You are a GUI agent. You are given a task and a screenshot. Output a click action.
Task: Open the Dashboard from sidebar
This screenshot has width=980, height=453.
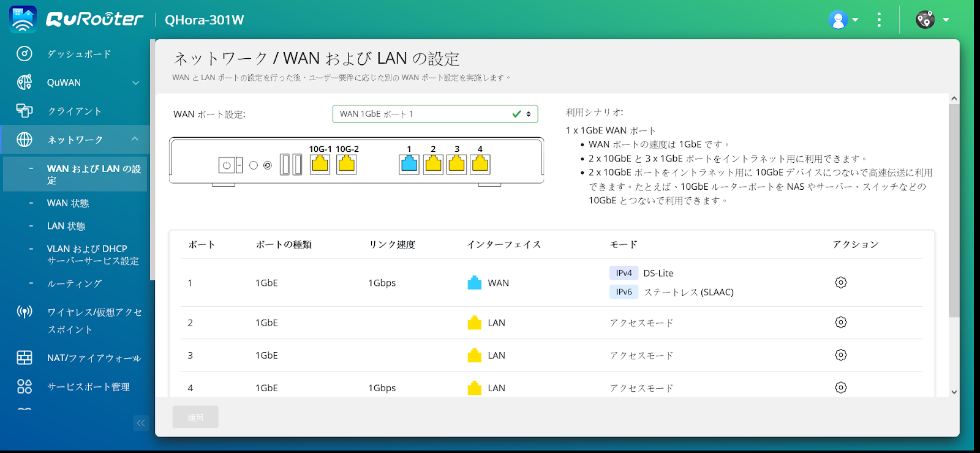79,54
